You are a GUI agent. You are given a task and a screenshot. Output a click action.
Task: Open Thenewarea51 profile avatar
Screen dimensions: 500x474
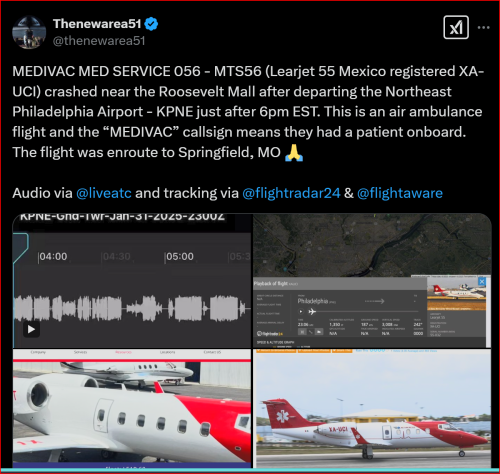click(29, 32)
